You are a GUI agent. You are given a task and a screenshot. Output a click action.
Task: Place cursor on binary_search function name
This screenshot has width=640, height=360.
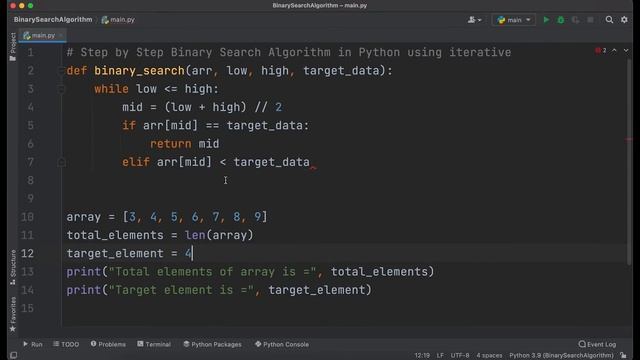139,71
